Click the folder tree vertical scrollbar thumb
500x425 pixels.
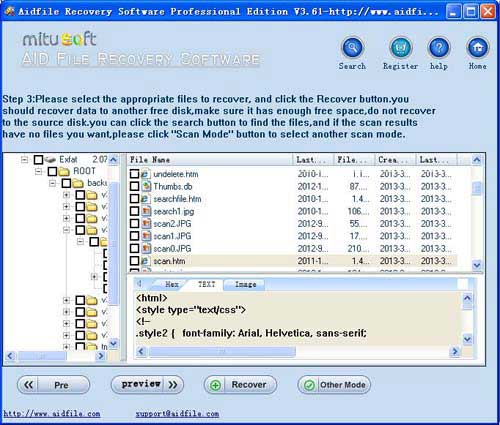(x=114, y=243)
